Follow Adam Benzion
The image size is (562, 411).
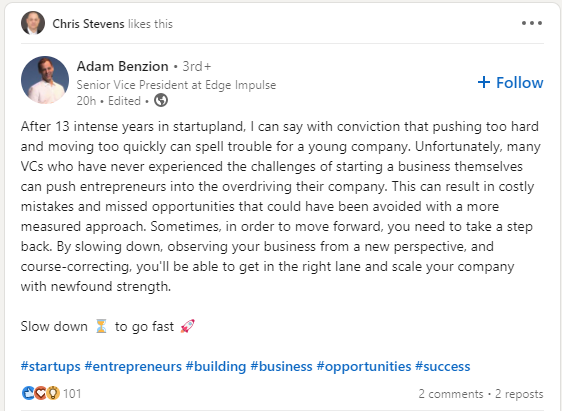[x=510, y=82]
